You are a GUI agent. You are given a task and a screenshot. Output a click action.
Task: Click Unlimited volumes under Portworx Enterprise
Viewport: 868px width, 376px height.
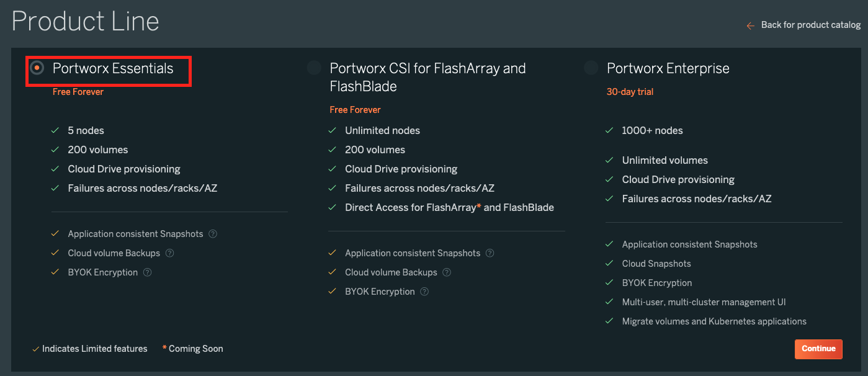pyautogui.click(x=665, y=160)
